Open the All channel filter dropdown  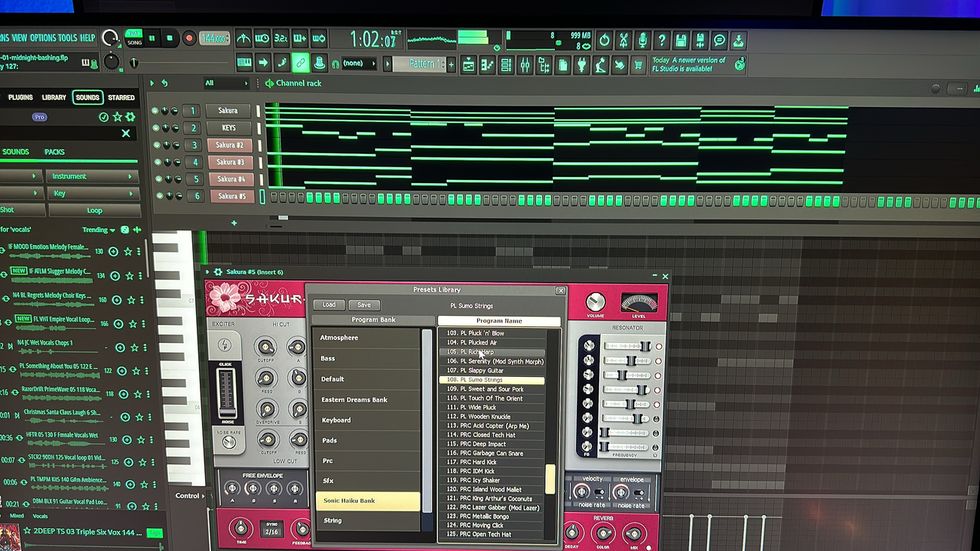pyautogui.click(x=226, y=84)
